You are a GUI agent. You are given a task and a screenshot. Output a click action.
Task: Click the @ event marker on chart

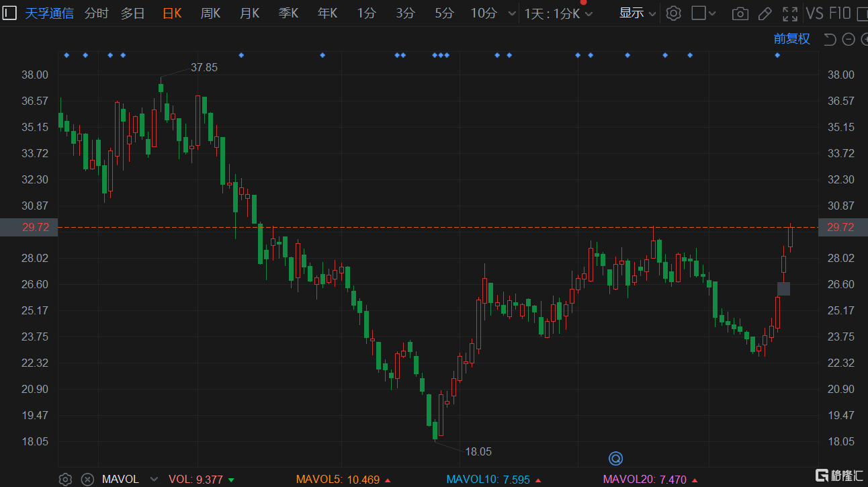coord(615,459)
